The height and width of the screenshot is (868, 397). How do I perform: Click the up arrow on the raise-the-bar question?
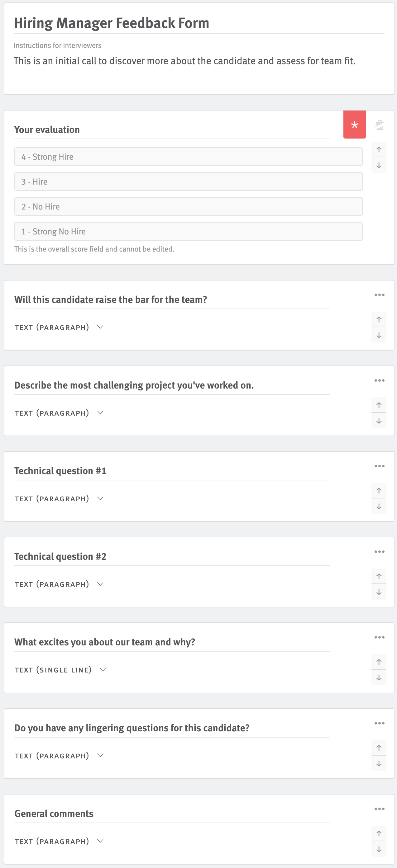point(379,319)
